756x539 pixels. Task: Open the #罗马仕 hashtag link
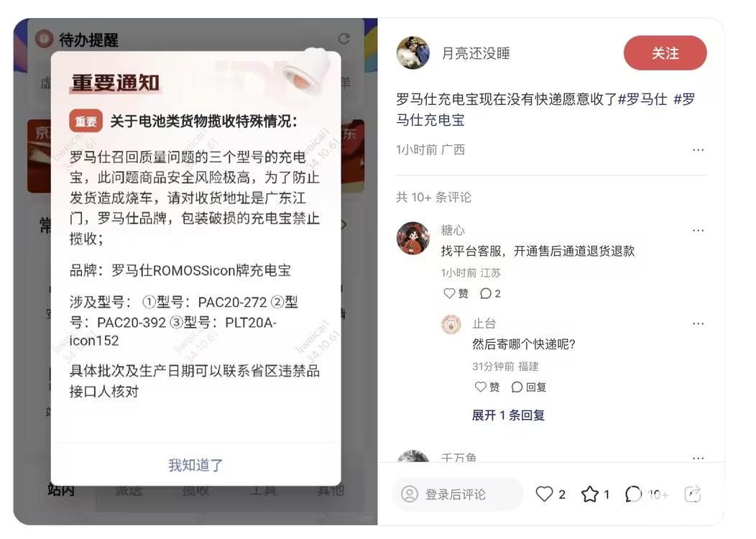tap(642, 99)
